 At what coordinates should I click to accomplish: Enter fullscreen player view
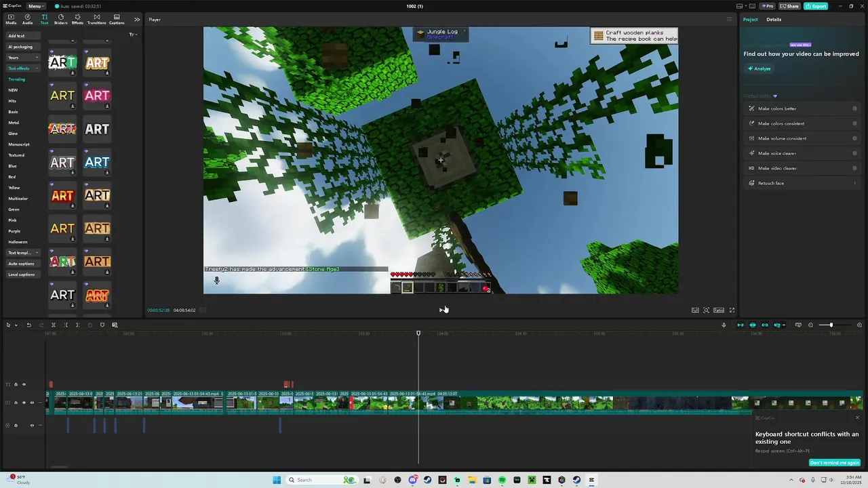(732, 310)
